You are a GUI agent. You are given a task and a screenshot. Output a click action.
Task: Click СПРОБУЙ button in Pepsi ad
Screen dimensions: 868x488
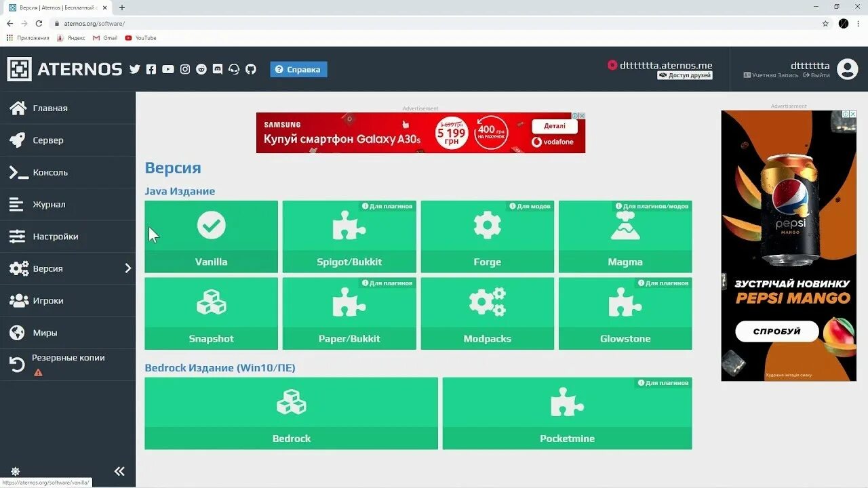pyautogui.click(x=776, y=331)
